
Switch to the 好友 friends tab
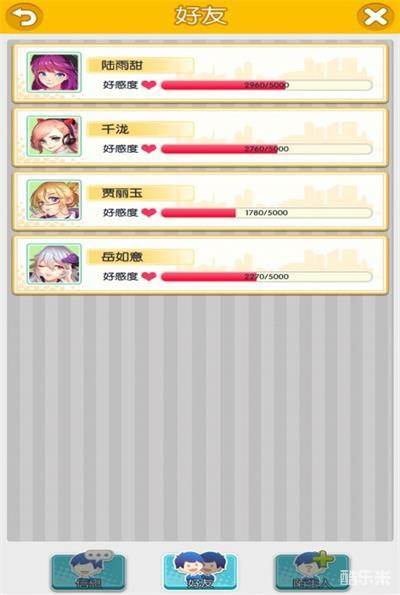tap(200, 571)
